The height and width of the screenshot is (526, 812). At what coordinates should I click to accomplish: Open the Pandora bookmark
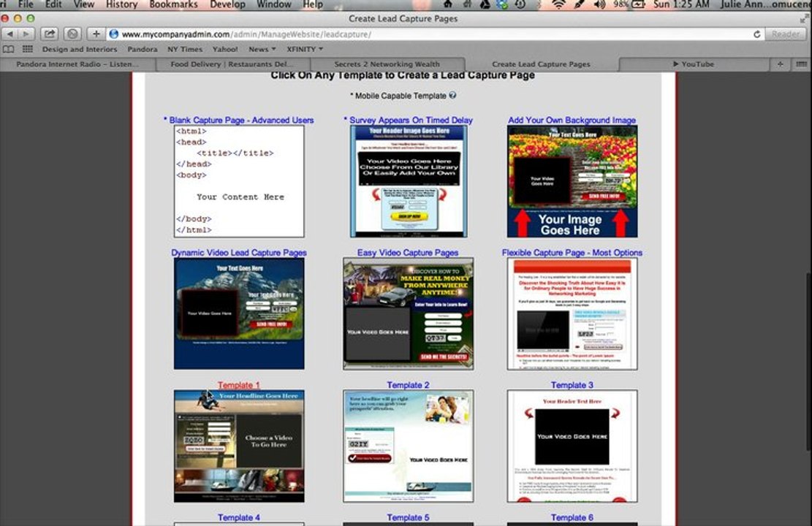tap(143, 49)
